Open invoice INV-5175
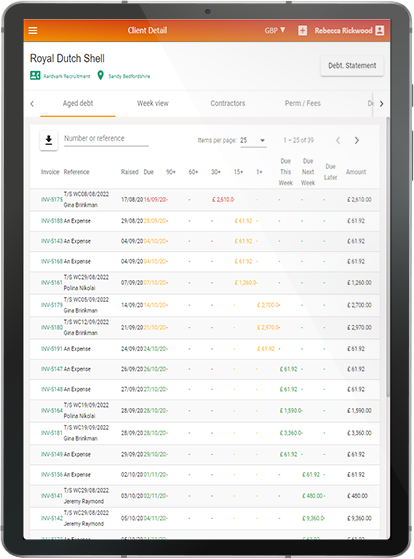Viewport: 414px width, 559px height. [x=52, y=200]
